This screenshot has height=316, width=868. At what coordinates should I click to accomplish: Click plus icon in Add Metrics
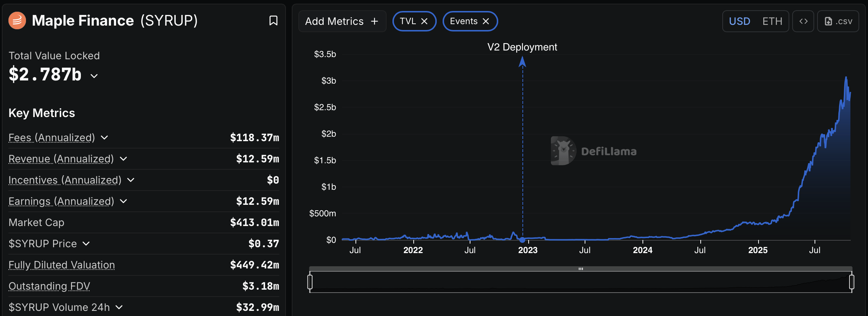374,21
